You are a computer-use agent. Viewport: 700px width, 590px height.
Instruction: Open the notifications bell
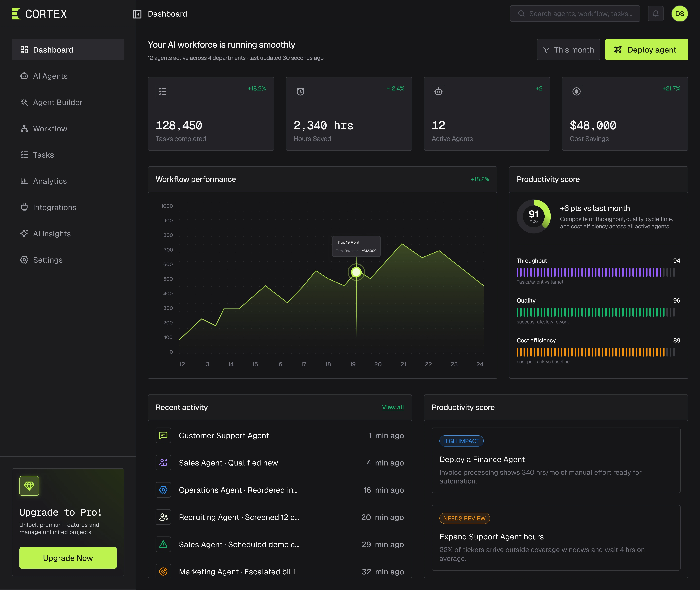tap(656, 14)
